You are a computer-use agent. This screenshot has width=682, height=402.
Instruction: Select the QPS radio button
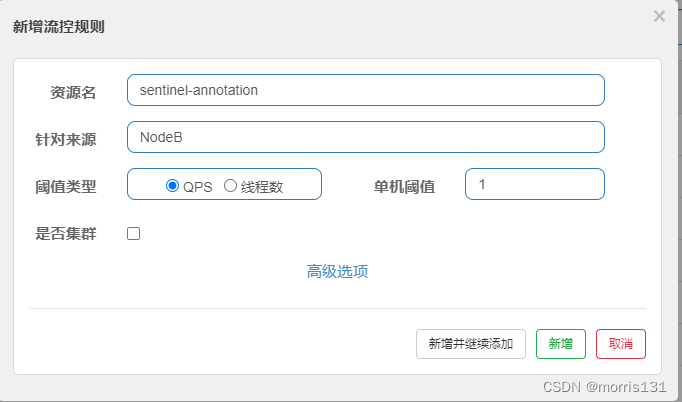tap(173, 186)
